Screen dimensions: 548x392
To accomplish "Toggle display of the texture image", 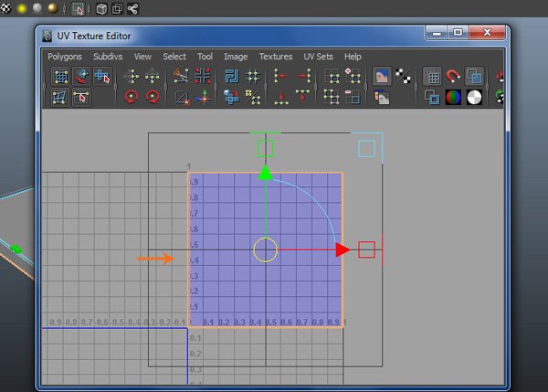I will click(382, 76).
